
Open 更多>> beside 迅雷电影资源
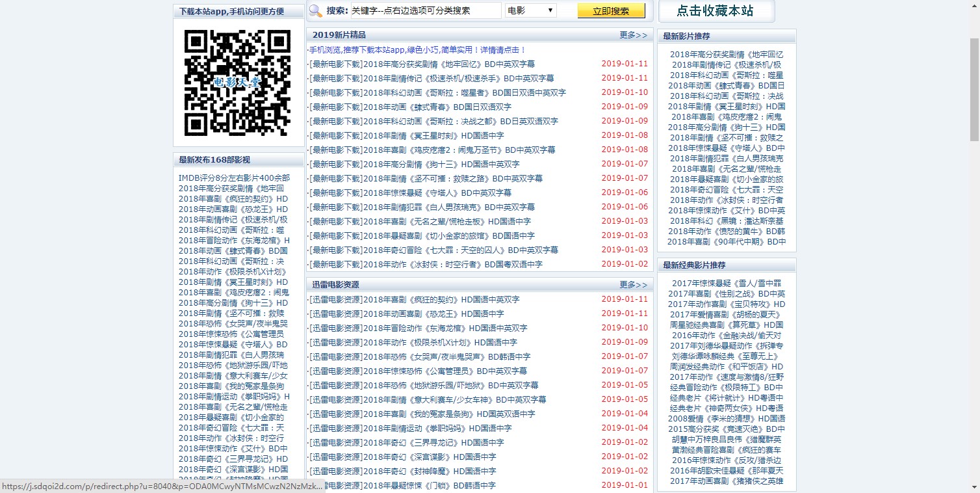point(634,285)
